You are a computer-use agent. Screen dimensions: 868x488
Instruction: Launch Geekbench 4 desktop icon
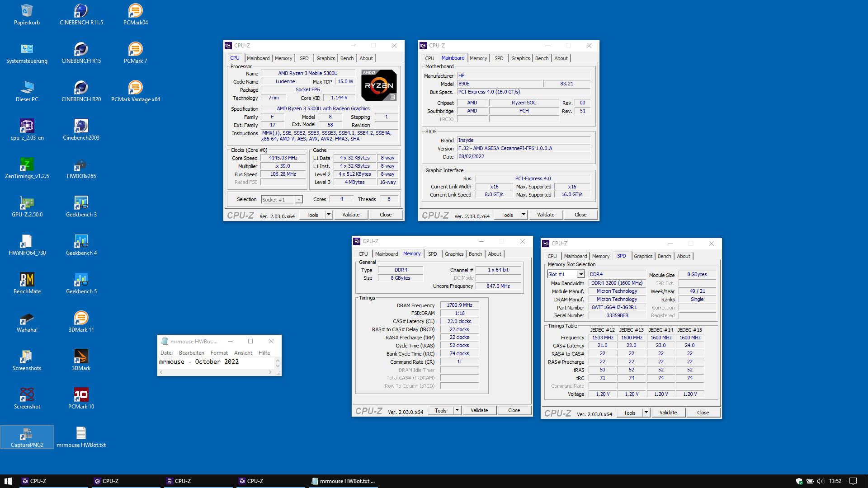[81, 245]
